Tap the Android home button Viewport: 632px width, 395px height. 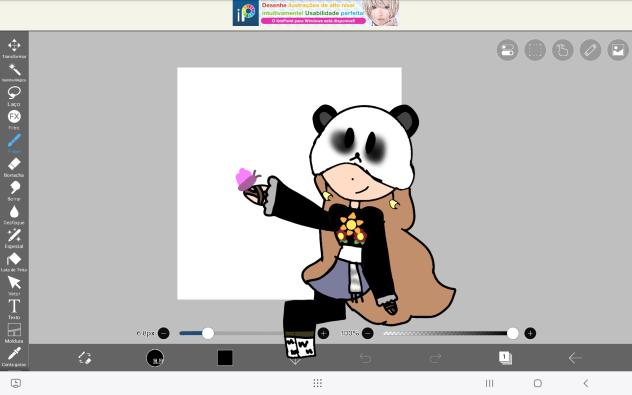pyautogui.click(x=538, y=383)
